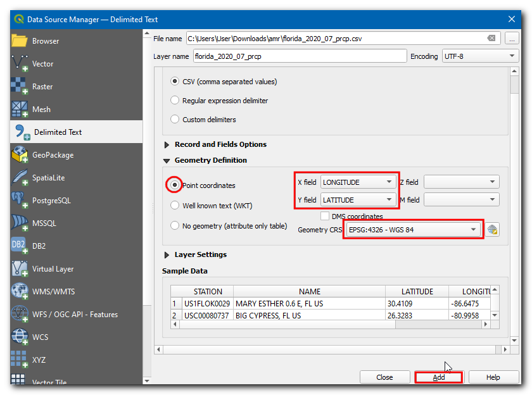532x395 pixels.
Task: Open the GeoPackage source icon
Action: tap(20, 155)
